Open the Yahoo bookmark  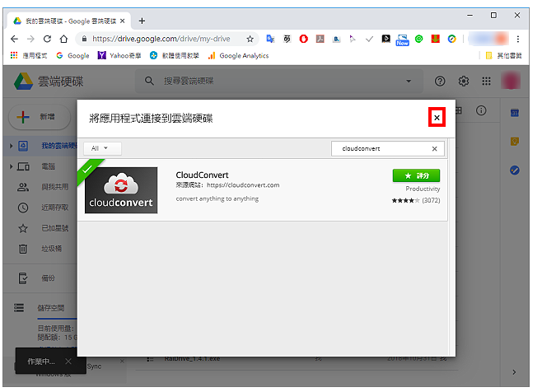tap(119, 56)
